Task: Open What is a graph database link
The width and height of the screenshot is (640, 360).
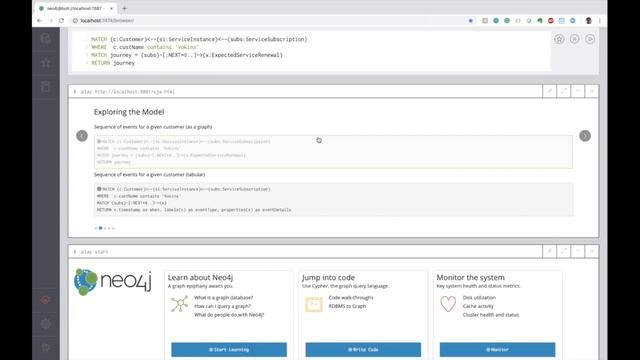Action: [223, 298]
